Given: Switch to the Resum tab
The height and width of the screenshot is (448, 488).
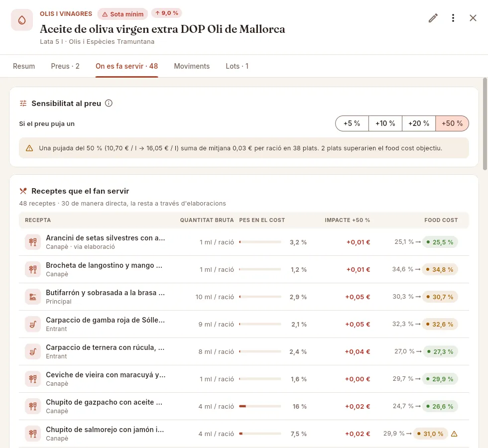Looking at the screenshot, I should pyautogui.click(x=24, y=66).
